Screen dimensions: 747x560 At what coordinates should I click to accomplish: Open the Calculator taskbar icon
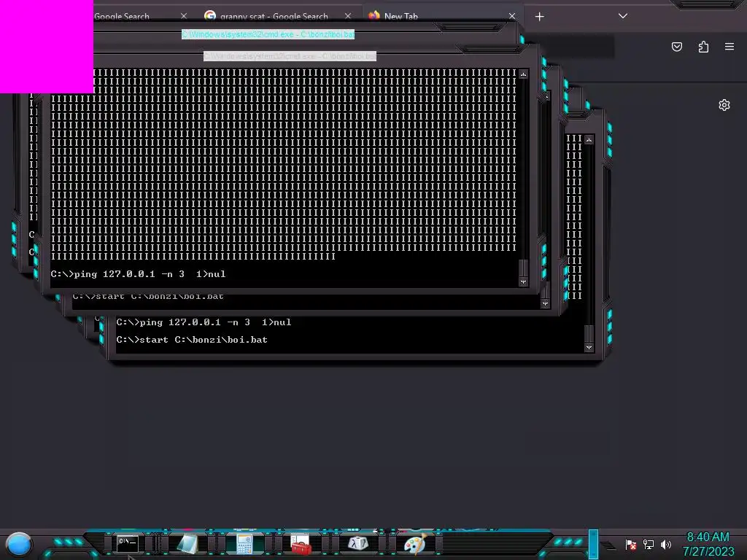pyautogui.click(x=244, y=544)
